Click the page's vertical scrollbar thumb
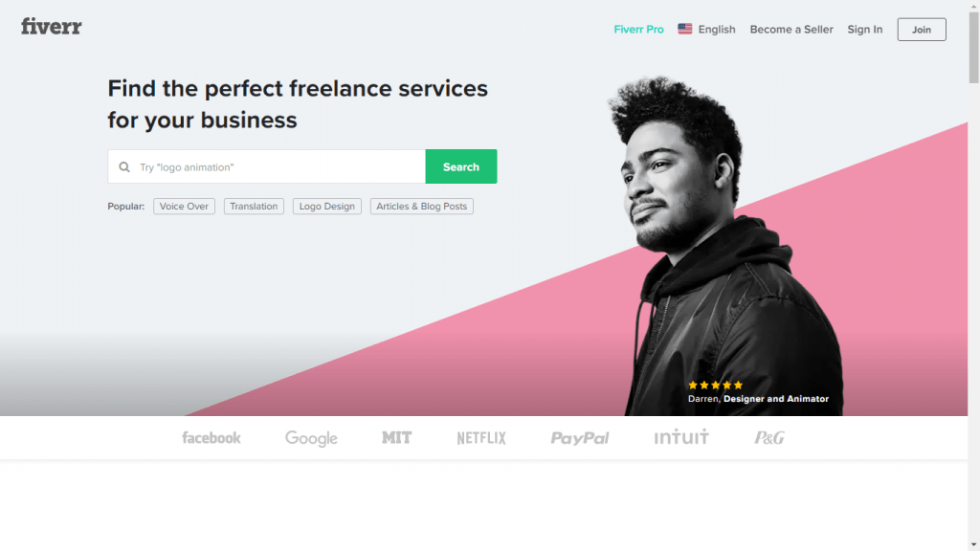The height and width of the screenshot is (551, 980). point(973,47)
